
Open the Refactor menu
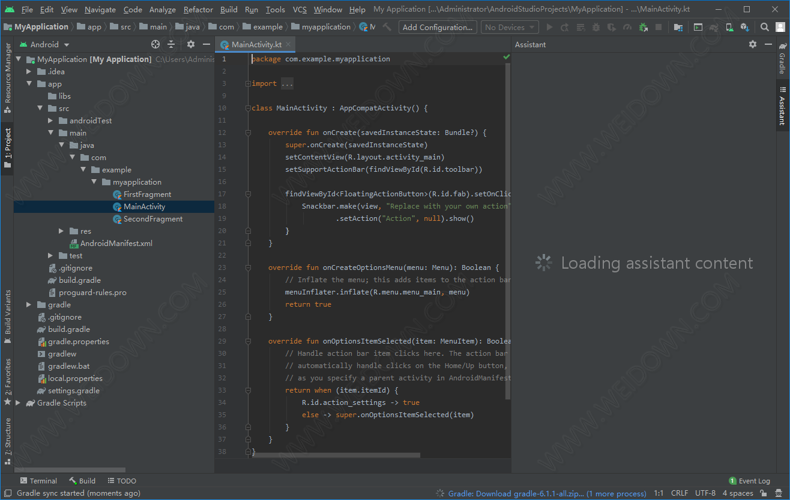[x=198, y=10]
